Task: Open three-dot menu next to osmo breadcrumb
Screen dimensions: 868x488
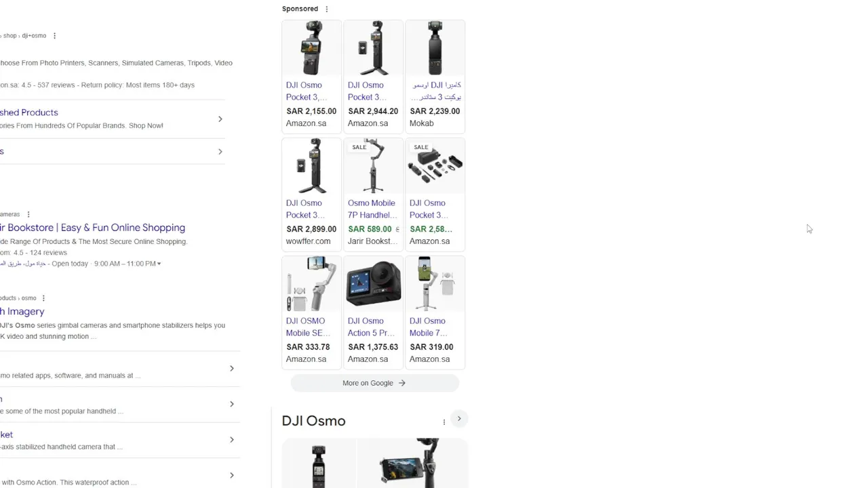Action: click(43, 298)
